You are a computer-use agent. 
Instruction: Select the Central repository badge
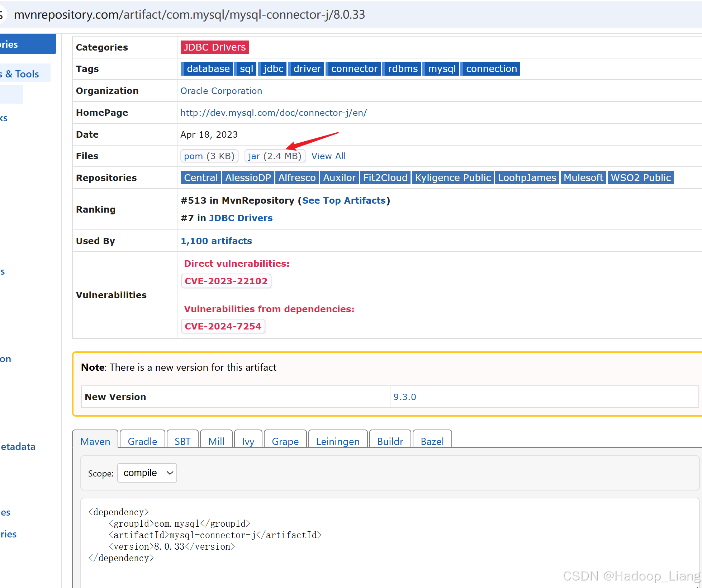[x=201, y=177]
